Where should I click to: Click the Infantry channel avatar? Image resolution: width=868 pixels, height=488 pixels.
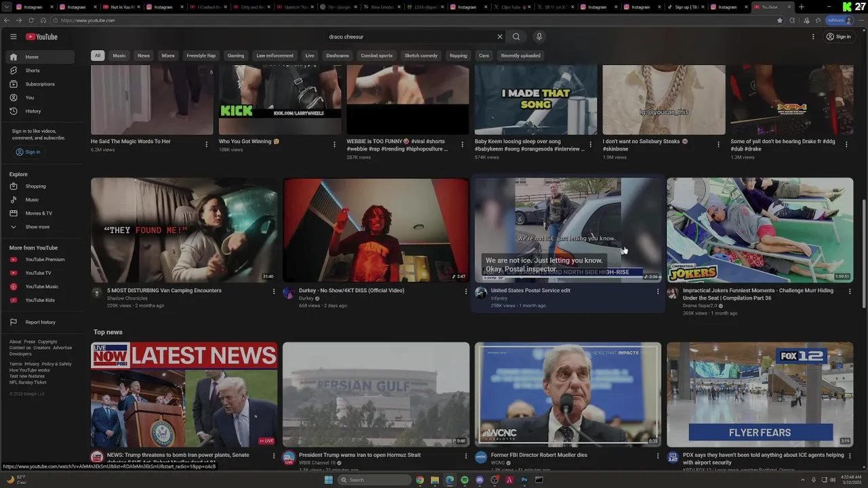click(x=481, y=293)
